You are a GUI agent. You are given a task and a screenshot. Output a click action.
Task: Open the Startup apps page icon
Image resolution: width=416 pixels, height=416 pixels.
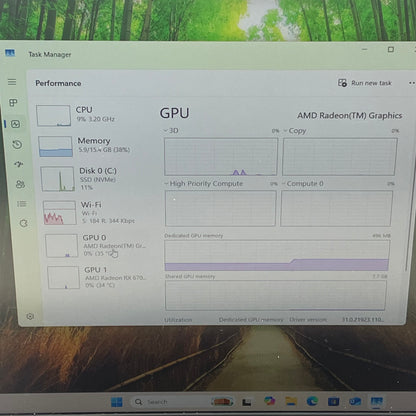click(x=19, y=164)
